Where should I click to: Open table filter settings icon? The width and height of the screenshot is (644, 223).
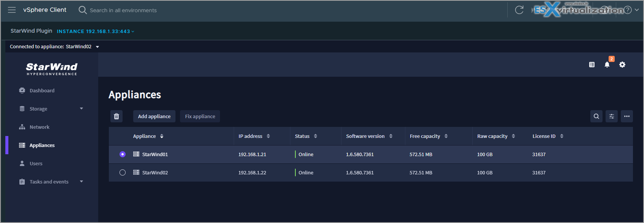click(x=612, y=116)
